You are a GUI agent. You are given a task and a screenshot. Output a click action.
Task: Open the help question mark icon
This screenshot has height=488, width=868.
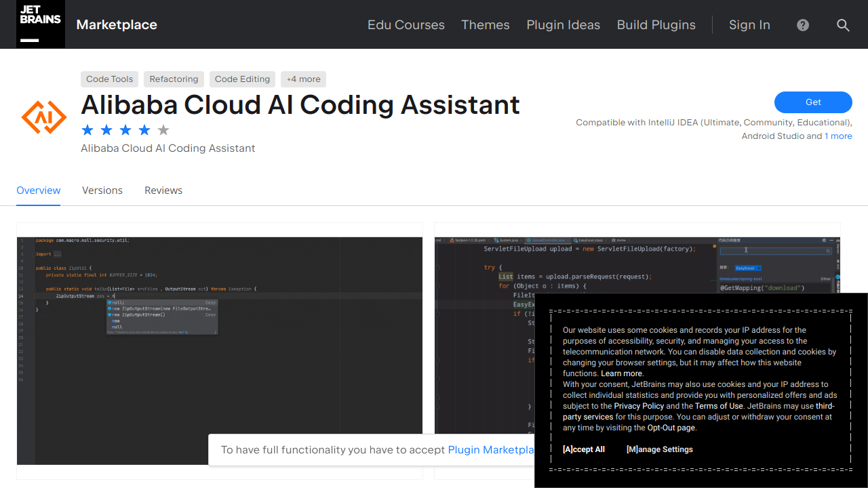(x=803, y=25)
